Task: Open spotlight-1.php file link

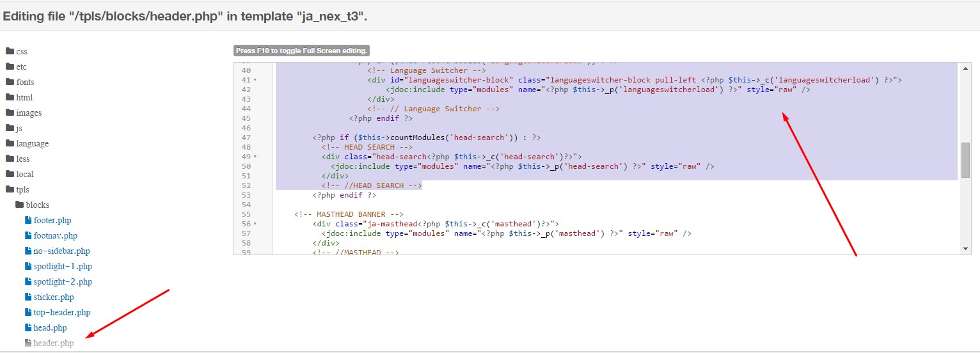Action: coord(63,267)
